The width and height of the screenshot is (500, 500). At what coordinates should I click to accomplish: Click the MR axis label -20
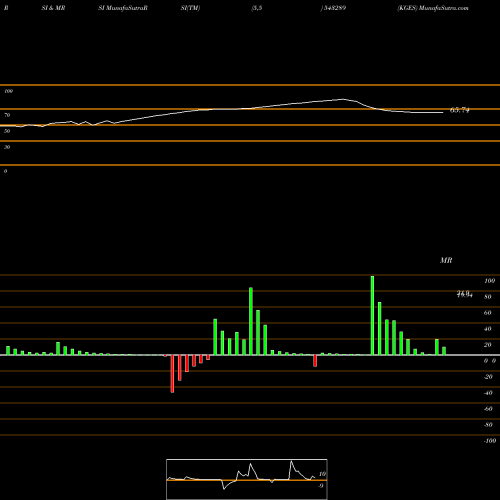pyautogui.click(x=488, y=377)
